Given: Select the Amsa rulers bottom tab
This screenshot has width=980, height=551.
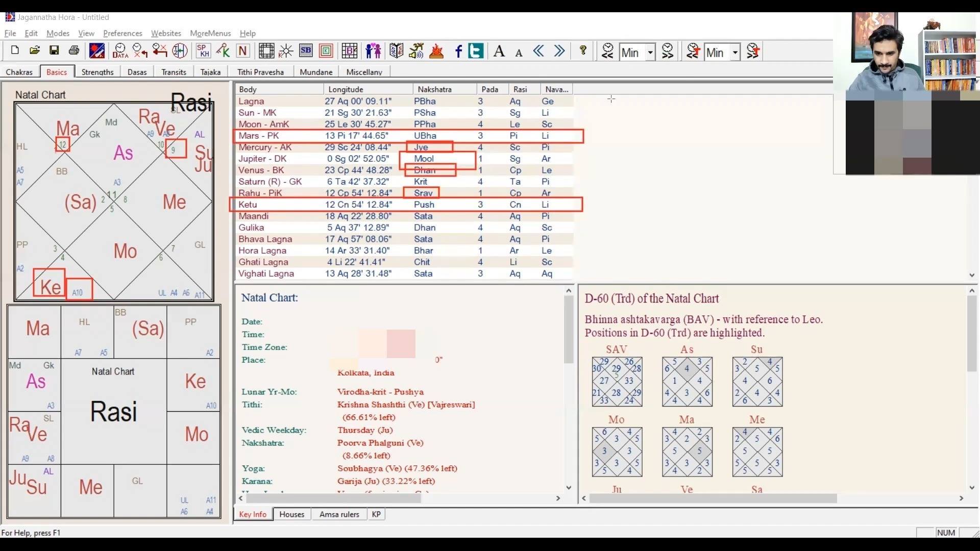Looking at the screenshot, I should 339,514.
